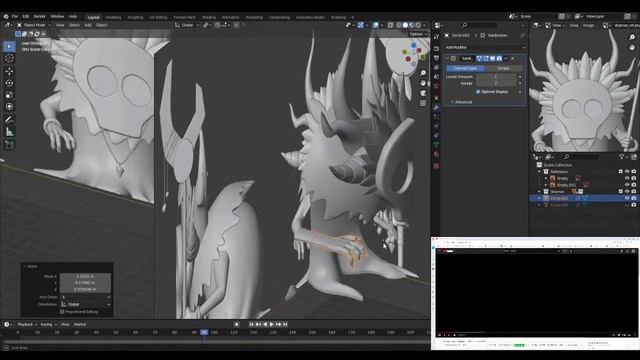Select the Move tool
This screenshot has width=640, height=360.
point(9,71)
